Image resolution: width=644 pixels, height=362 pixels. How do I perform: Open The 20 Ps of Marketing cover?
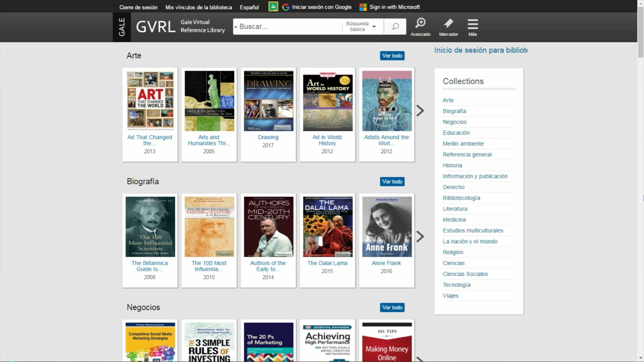click(269, 342)
